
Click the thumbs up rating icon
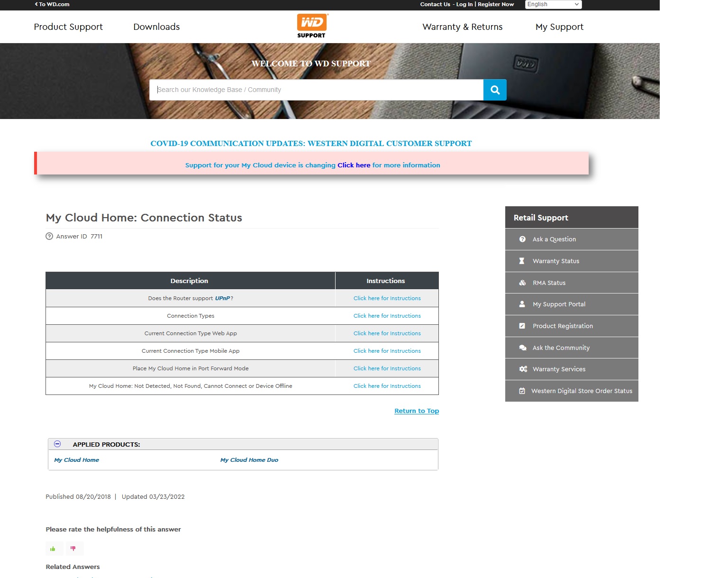[53, 549]
